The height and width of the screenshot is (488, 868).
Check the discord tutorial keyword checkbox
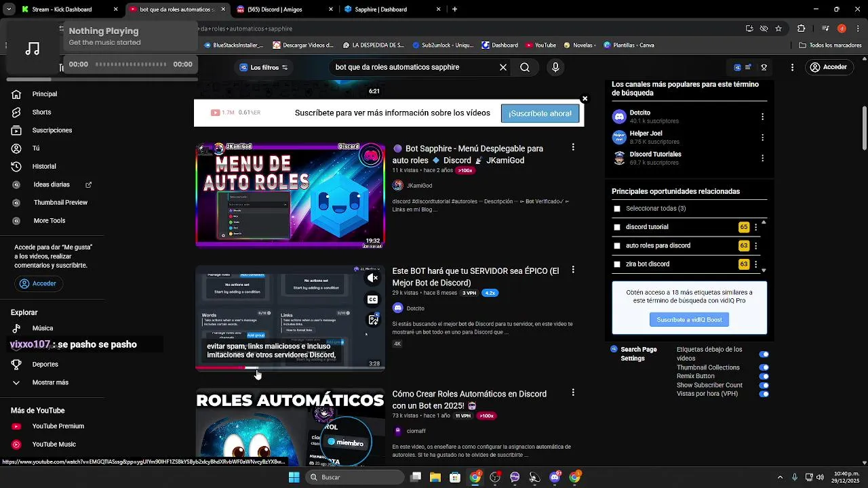[x=616, y=227]
